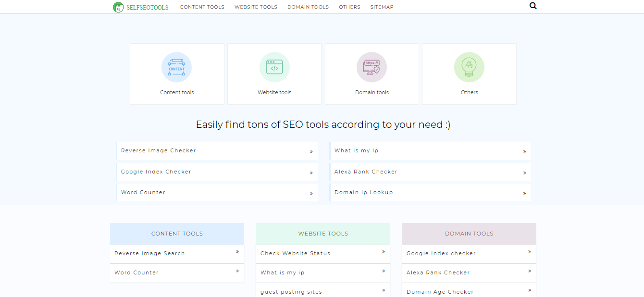Click the Website tools category icon
The width and height of the screenshot is (644, 297).
[274, 67]
